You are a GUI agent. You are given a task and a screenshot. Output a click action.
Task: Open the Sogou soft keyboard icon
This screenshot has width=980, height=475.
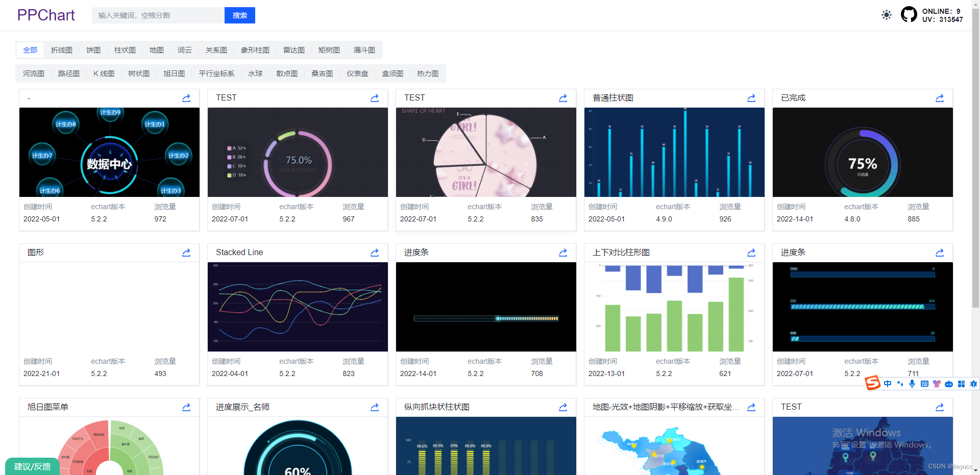coord(924,384)
